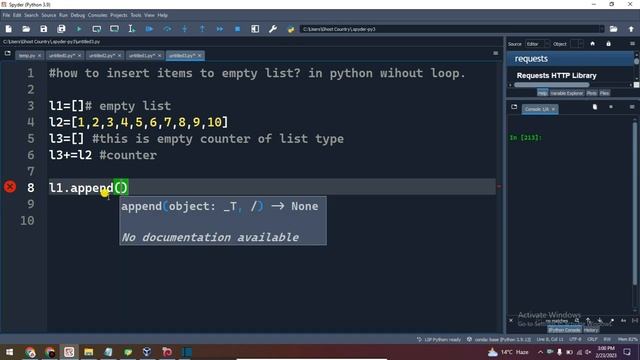Click the UTF-8 encoding status entry
The image size is (640, 360).
[x=575, y=340]
